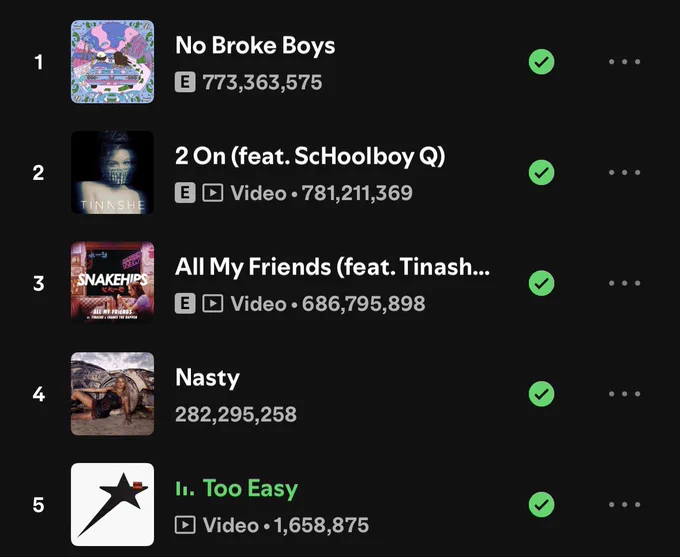
Task: Toggle saved checkmark for 2 On
Action: coord(541,172)
